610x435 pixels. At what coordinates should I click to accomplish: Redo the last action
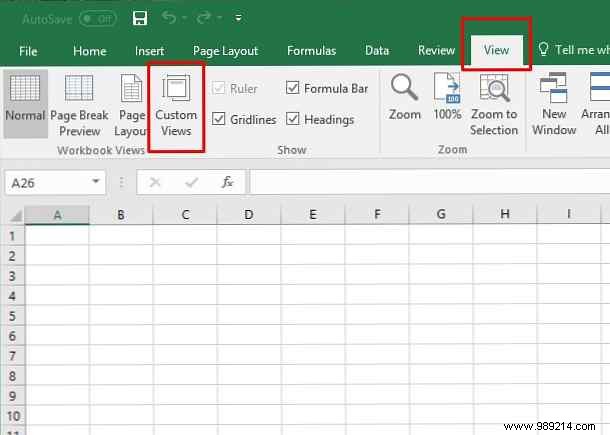coord(204,18)
